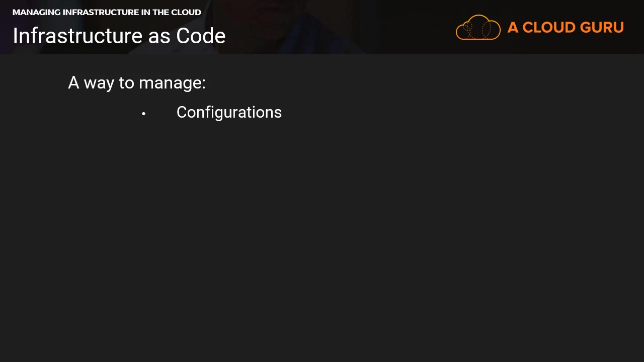Click the word "Code" in the large title
The width and height of the screenshot is (644, 362).
pyautogui.click(x=201, y=36)
